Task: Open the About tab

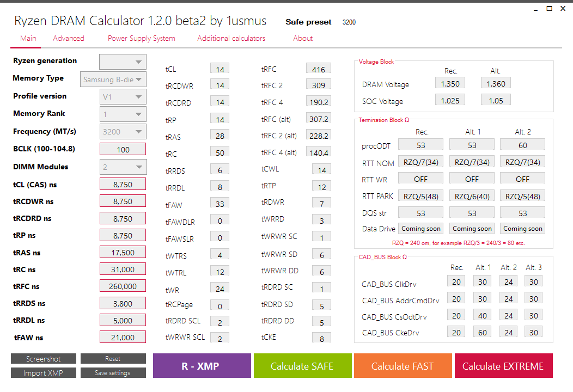Action: [x=303, y=38]
